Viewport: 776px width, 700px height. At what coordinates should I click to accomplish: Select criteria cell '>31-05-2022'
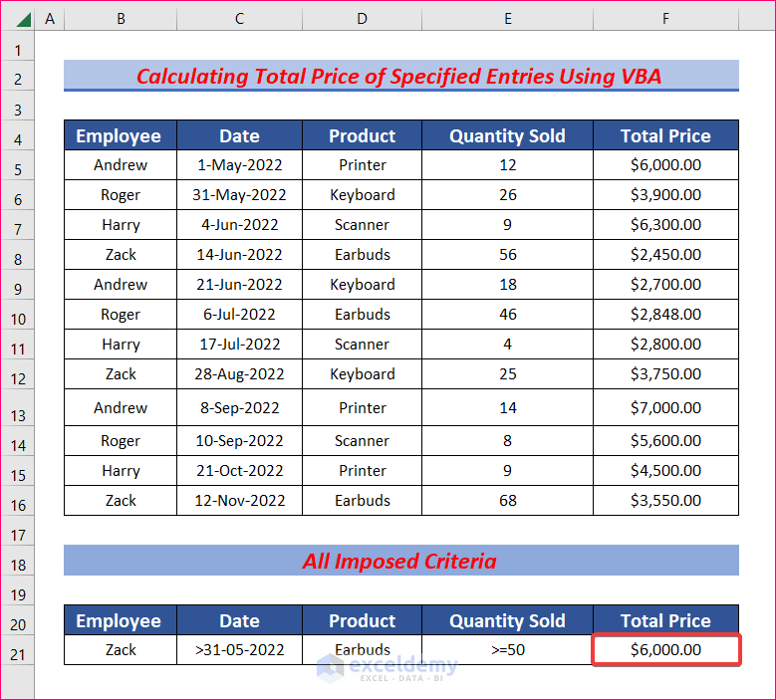coord(239,649)
